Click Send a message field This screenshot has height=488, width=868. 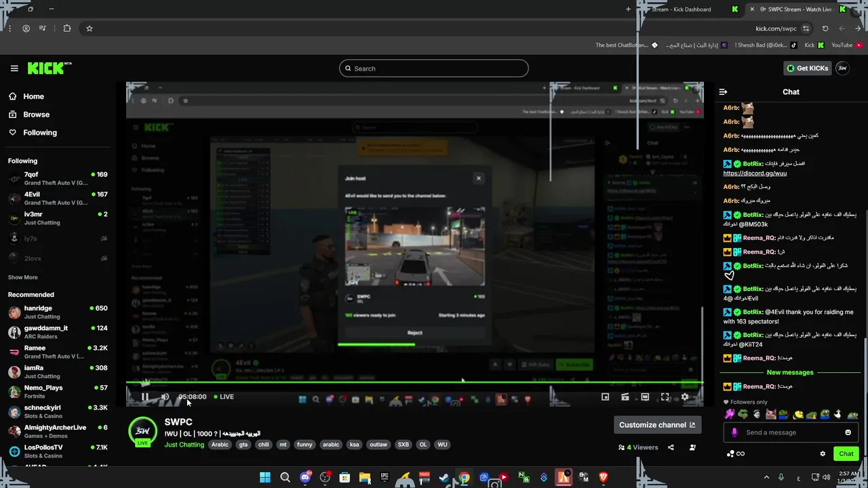click(x=791, y=432)
